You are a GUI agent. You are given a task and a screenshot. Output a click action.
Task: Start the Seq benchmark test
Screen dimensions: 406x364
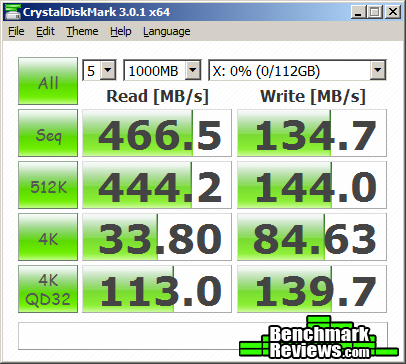(48, 133)
